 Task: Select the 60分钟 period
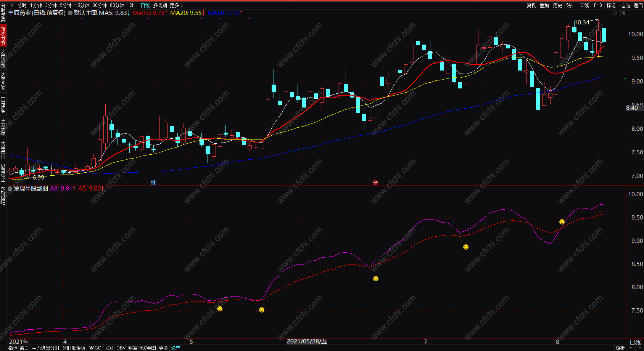(117, 5)
